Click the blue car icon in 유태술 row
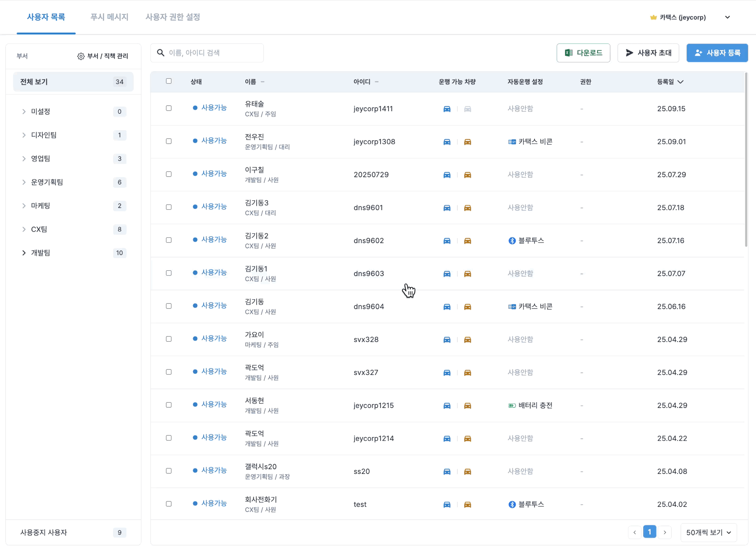Image resolution: width=756 pixels, height=550 pixels. (447, 109)
